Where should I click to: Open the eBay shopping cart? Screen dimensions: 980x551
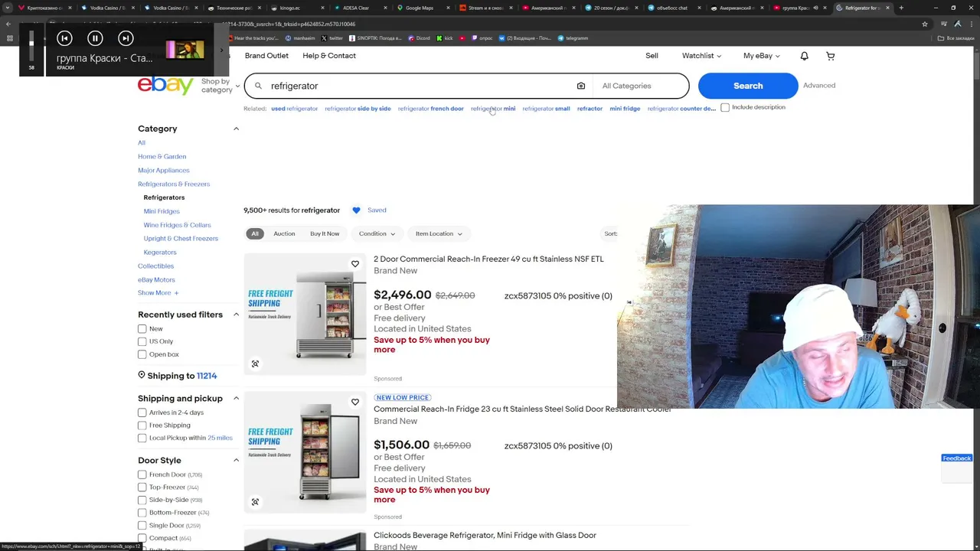pyautogui.click(x=830, y=56)
